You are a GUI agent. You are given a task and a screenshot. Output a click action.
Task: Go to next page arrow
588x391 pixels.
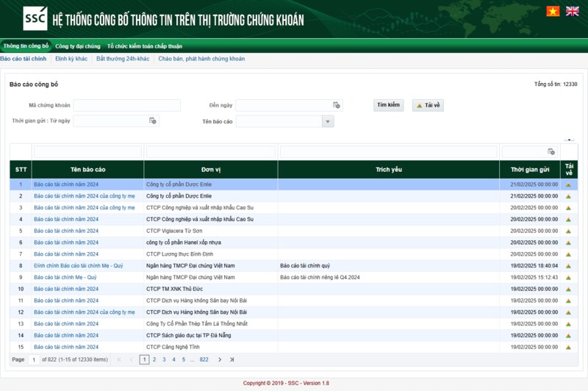220,359
